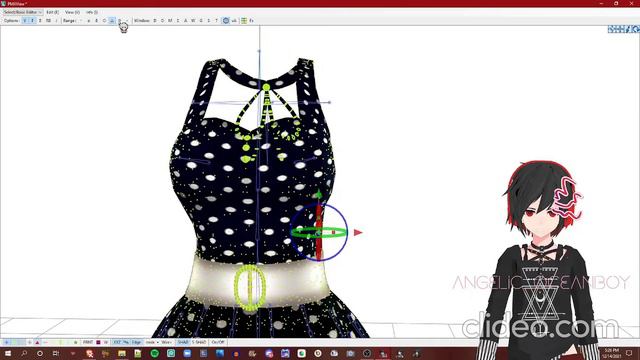Open Window W weight sub-window

[193, 20]
